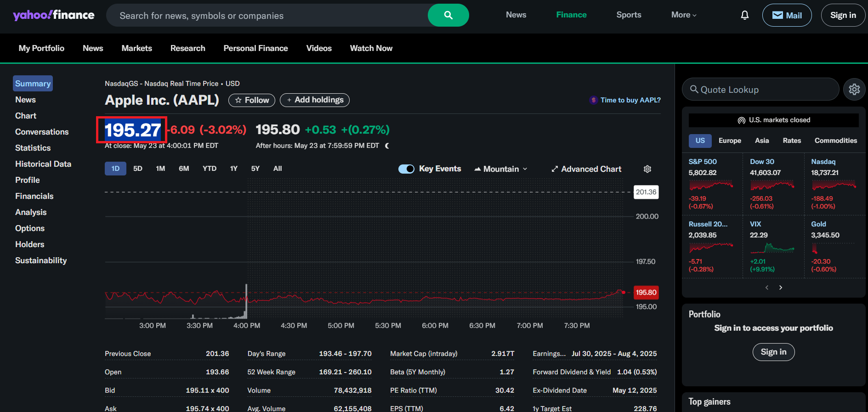Select the YTD chart range
The width and height of the screenshot is (868, 412).
pos(210,169)
